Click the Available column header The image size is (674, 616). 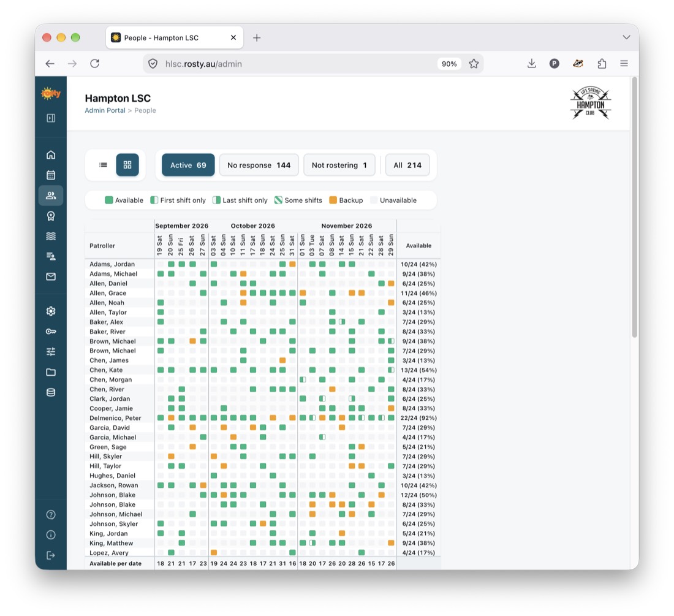(418, 245)
